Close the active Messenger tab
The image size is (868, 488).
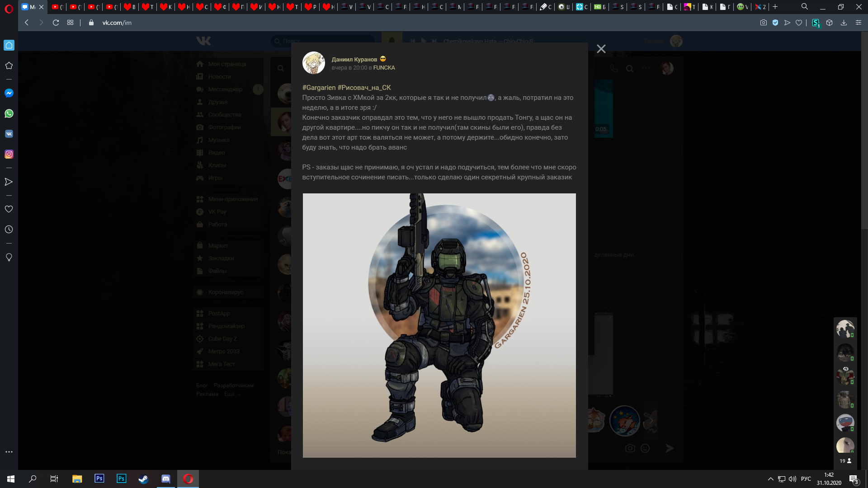[41, 7]
